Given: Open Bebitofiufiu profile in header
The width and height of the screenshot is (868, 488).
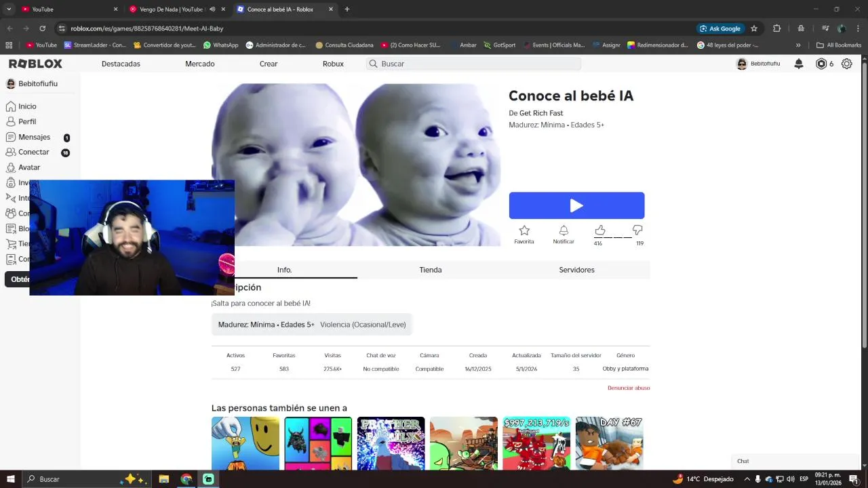Looking at the screenshot, I should [x=758, y=64].
